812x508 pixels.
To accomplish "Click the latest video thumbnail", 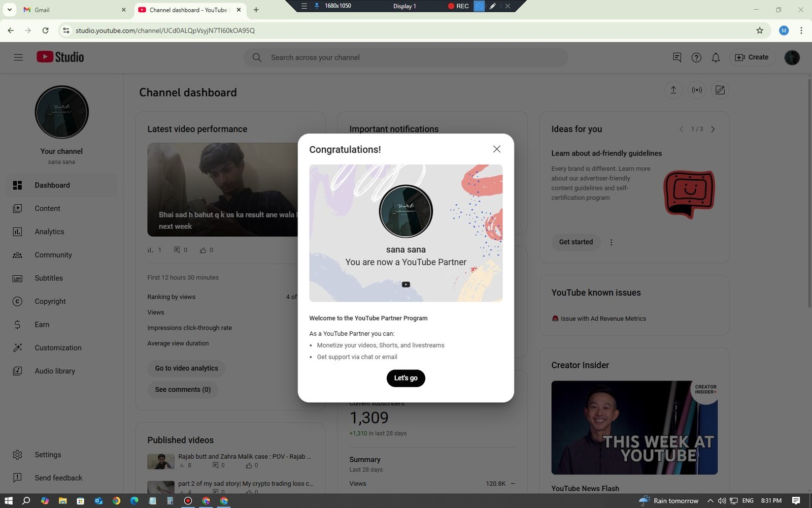I will 222,189.
